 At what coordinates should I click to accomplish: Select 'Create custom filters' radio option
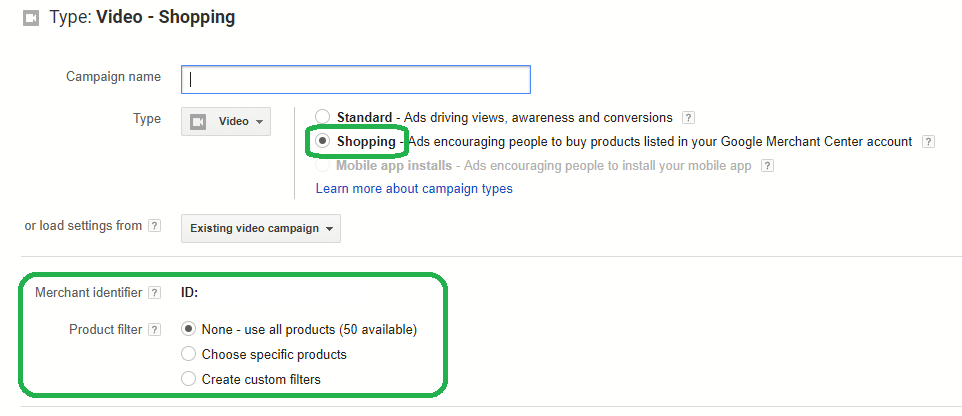coord(188,379)
